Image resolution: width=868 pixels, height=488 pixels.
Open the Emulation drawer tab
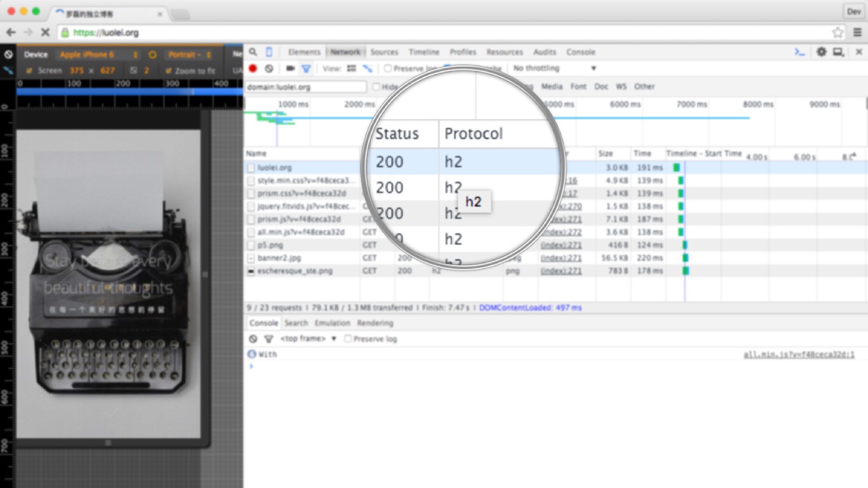[x=332, y=323]
